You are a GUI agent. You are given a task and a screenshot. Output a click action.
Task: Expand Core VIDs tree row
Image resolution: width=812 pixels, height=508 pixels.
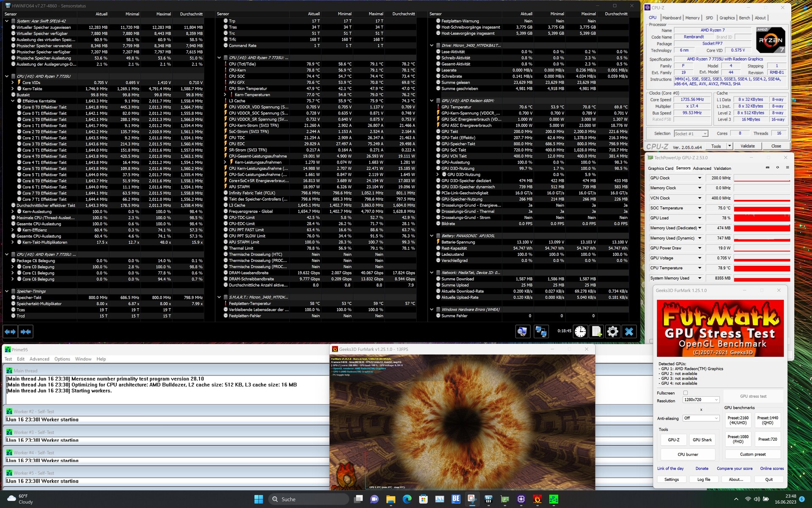click(13, 83)
